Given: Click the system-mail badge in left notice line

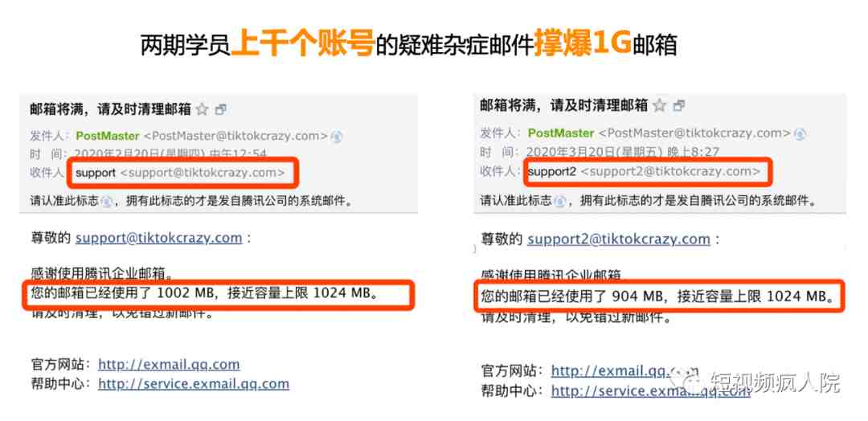Looking at the screenshot, I should coord(107,202).
